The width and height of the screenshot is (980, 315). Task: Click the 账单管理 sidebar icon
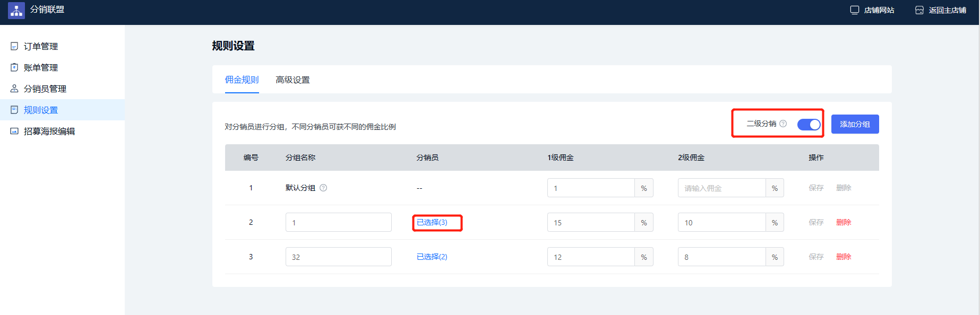14,67
